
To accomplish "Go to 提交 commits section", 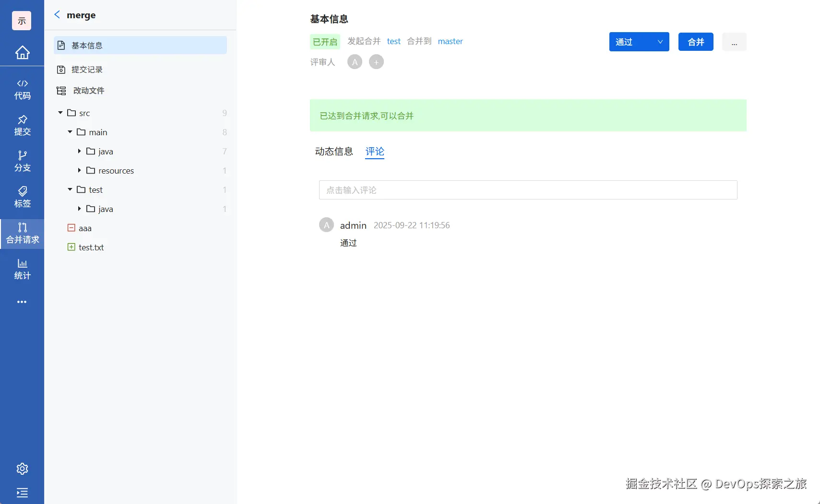I will pyautogui.click(x=22, y=126).
